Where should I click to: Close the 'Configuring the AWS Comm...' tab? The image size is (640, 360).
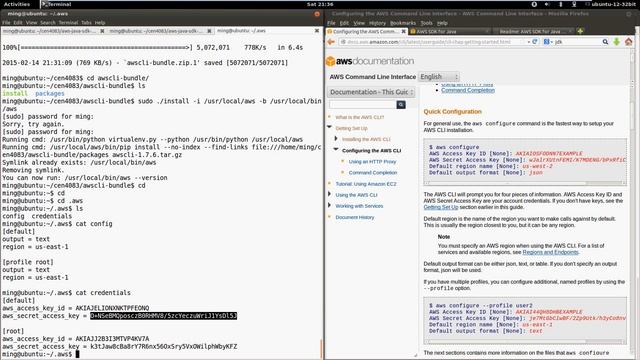click(404, 31)
